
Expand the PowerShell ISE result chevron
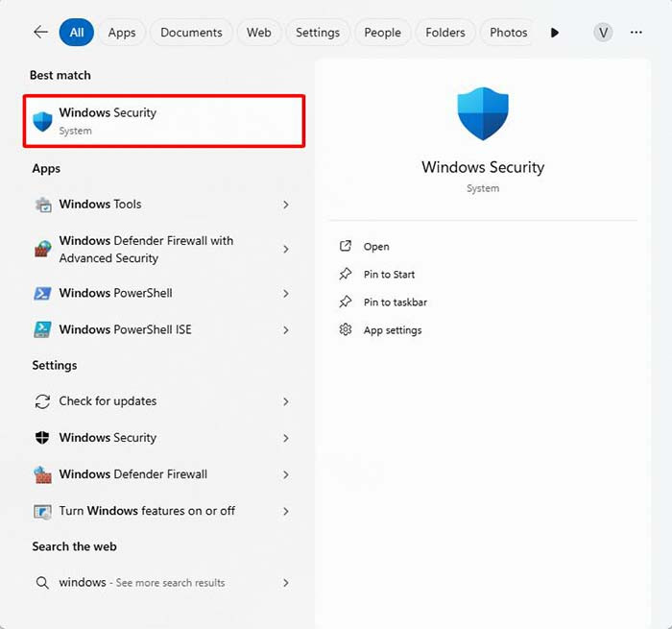click(x=286, y=329)
